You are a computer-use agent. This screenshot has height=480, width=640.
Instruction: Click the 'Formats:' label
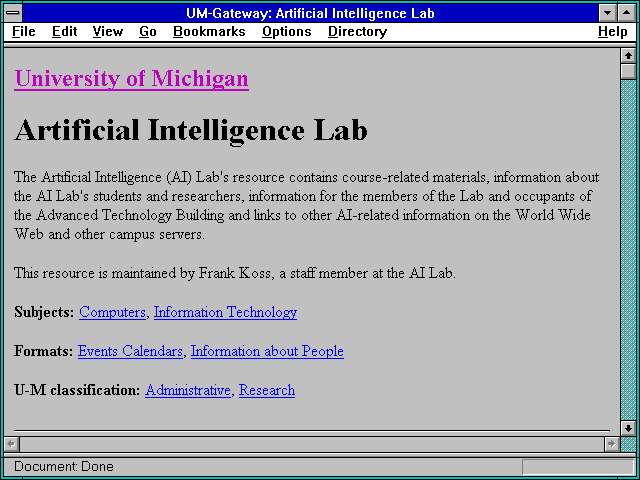click(44, 351)
